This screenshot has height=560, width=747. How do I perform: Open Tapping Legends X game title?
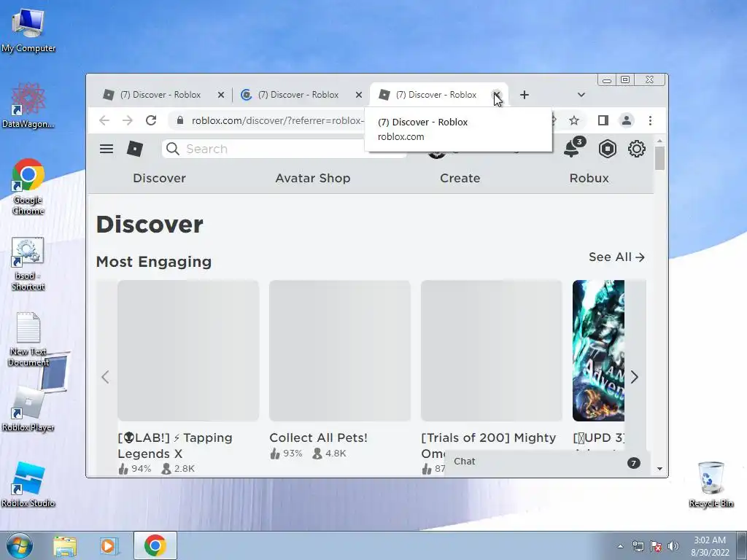pos(175,446)
